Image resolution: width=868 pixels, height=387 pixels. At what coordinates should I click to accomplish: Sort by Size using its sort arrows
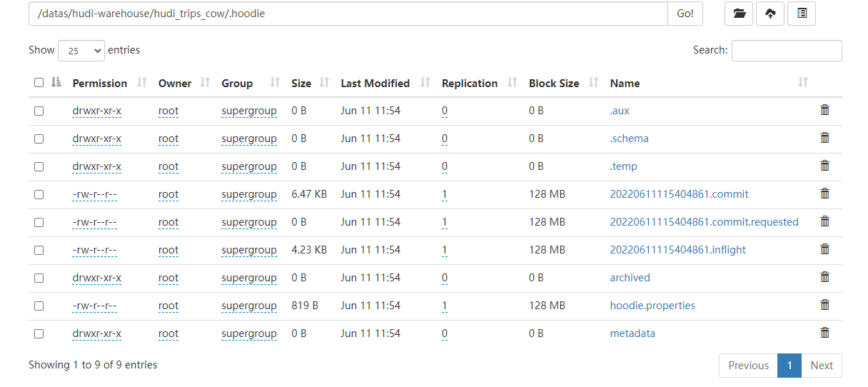click(x=325, y=83)
